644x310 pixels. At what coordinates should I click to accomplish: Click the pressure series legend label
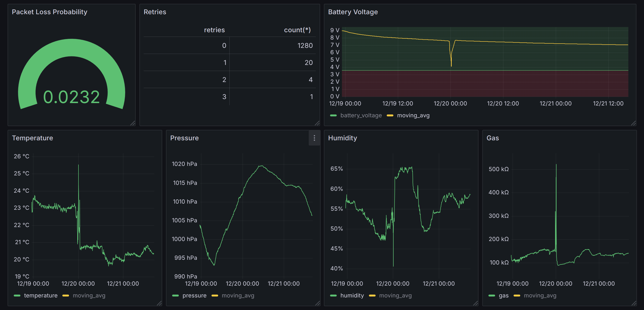[x=194, y=296]
